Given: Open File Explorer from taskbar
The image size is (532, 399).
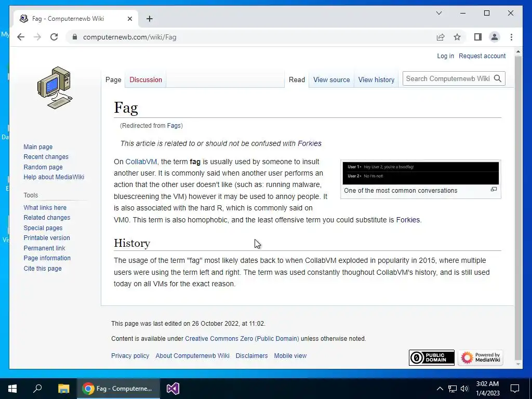Looking at the screenshot, I should (63, 389).
